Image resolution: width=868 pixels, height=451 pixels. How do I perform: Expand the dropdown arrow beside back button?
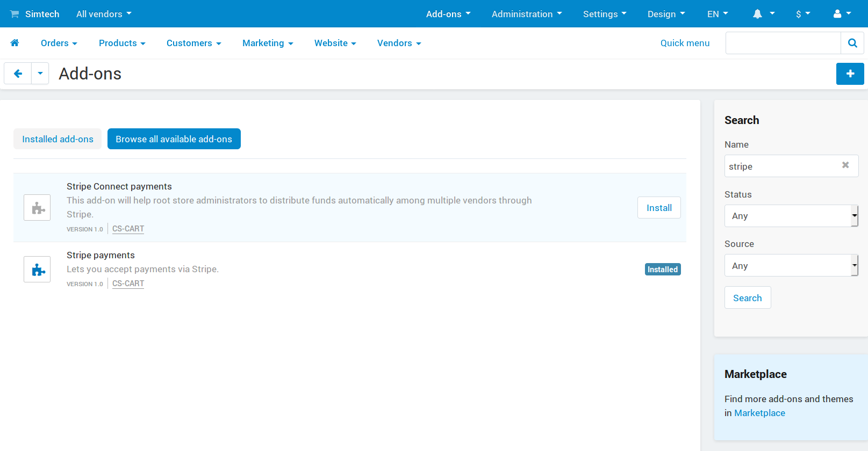point(40,74)
